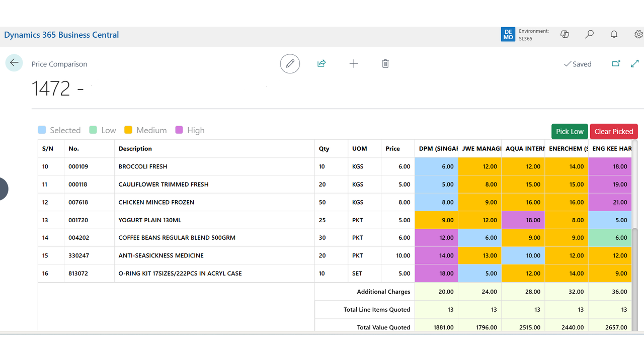This screenshot has height=362, width=644.
Task: Click the ENG KEE HAR vendor column header
Action: tap(610, 148)
